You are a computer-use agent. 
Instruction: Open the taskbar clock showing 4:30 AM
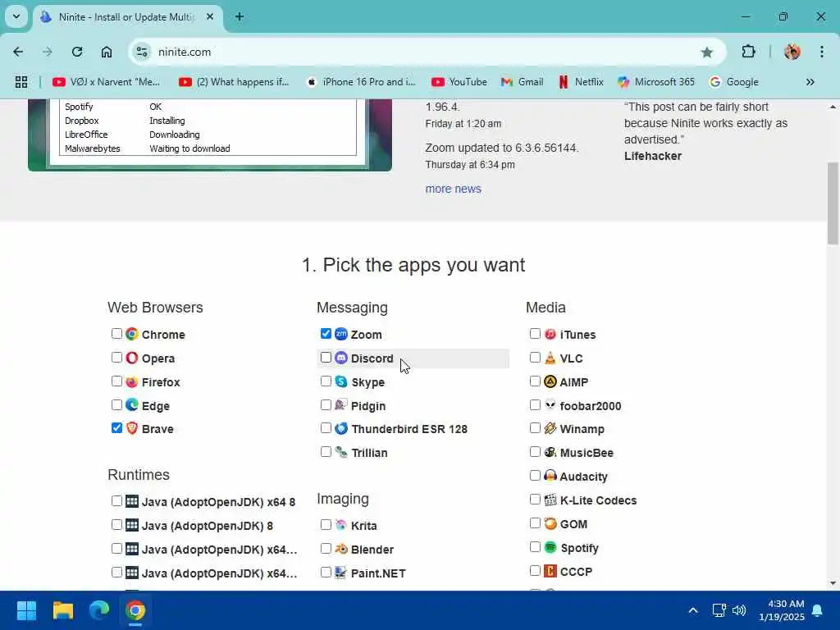(x=782, y=610)
